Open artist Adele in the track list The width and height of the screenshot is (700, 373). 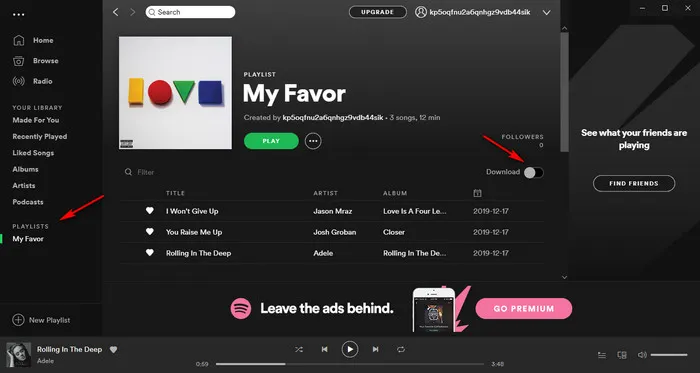tap(323, 253)
